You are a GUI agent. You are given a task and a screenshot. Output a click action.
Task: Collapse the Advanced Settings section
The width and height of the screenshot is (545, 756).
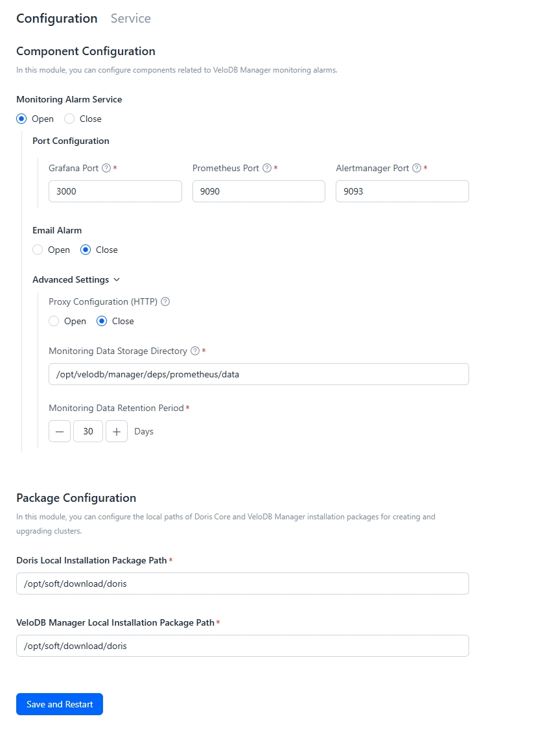coord(76,279)
